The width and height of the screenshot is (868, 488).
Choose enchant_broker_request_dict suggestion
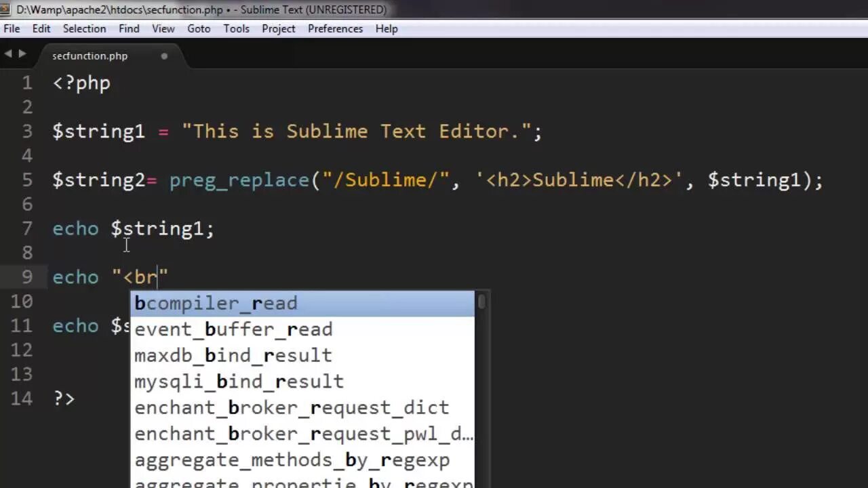click(x=302, y=407)
